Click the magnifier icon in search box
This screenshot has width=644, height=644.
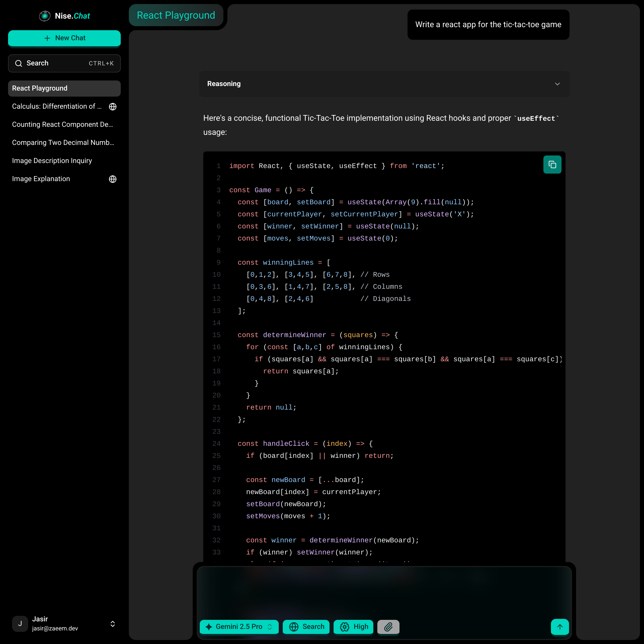19,63
